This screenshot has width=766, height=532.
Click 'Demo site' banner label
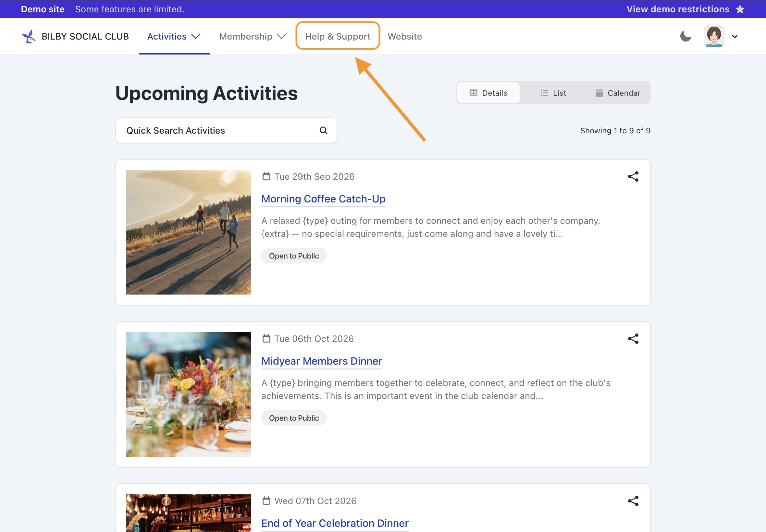point(43,9)
